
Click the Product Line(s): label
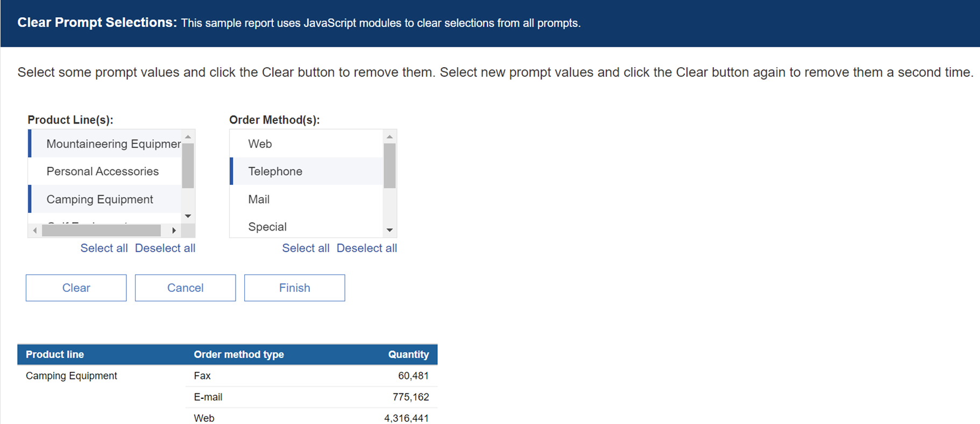(70, 120)
